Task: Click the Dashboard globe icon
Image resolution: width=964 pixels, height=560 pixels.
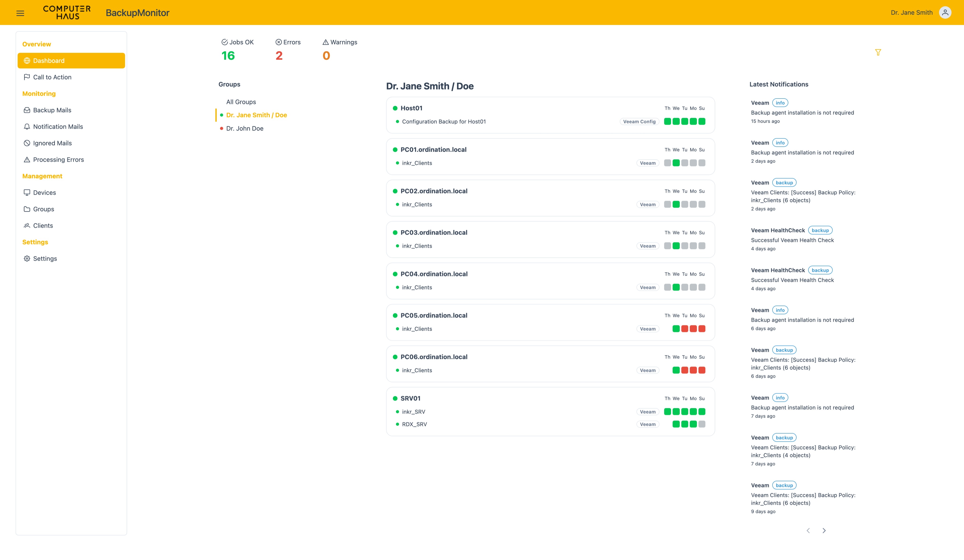Action: 27,61
